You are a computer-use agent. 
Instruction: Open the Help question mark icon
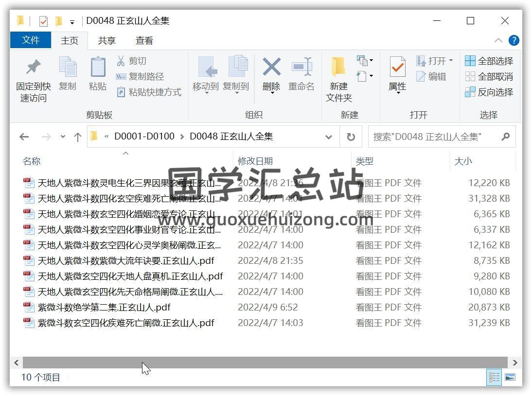(x=514, y=40)
